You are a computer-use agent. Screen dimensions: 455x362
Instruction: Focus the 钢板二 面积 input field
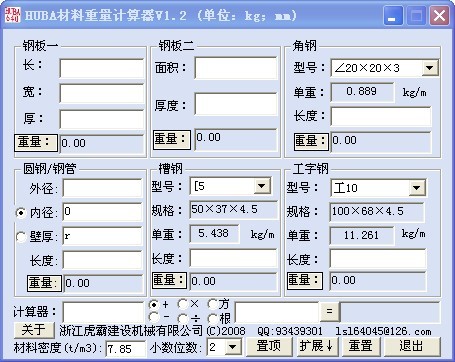click(236, 68)
